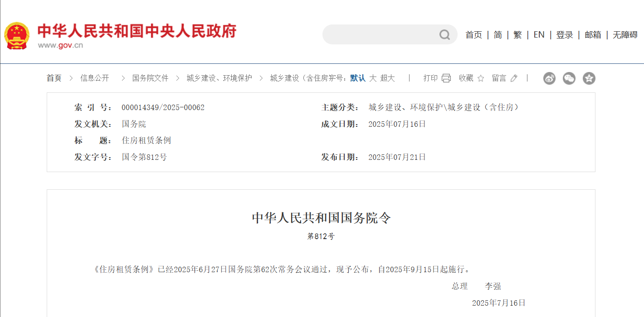The image size is (644, 317).
Task: Open the 信息公开 breadcrumb link
Action: pos(94,77)
